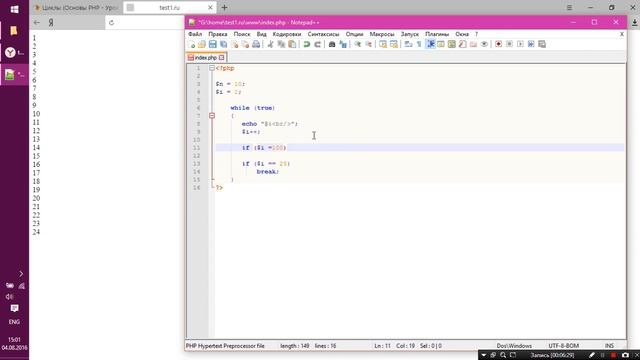Screen dimensions: 640x360
Task: Click the Run macro multiple times icon
Action: (531, 44)
